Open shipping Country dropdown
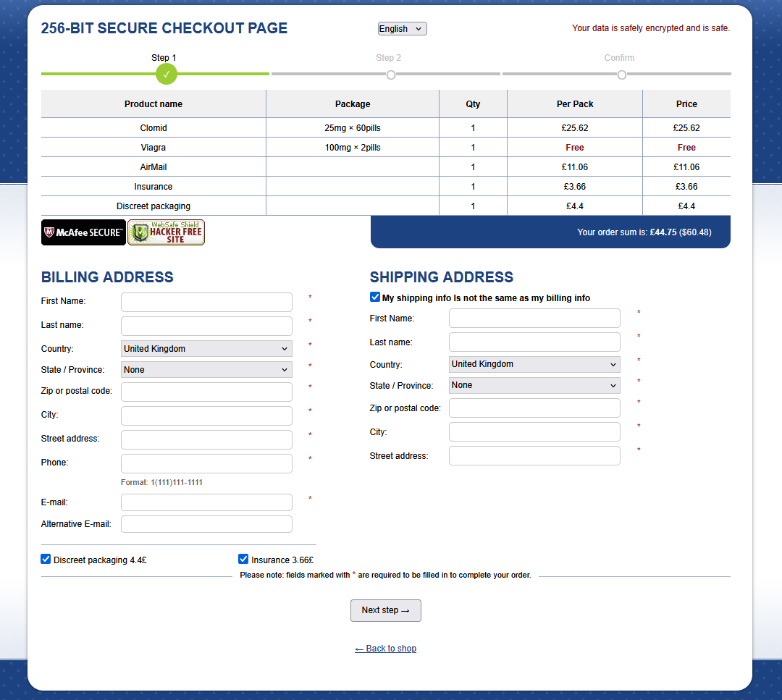782x700 pixels. [x=534, y=364]
